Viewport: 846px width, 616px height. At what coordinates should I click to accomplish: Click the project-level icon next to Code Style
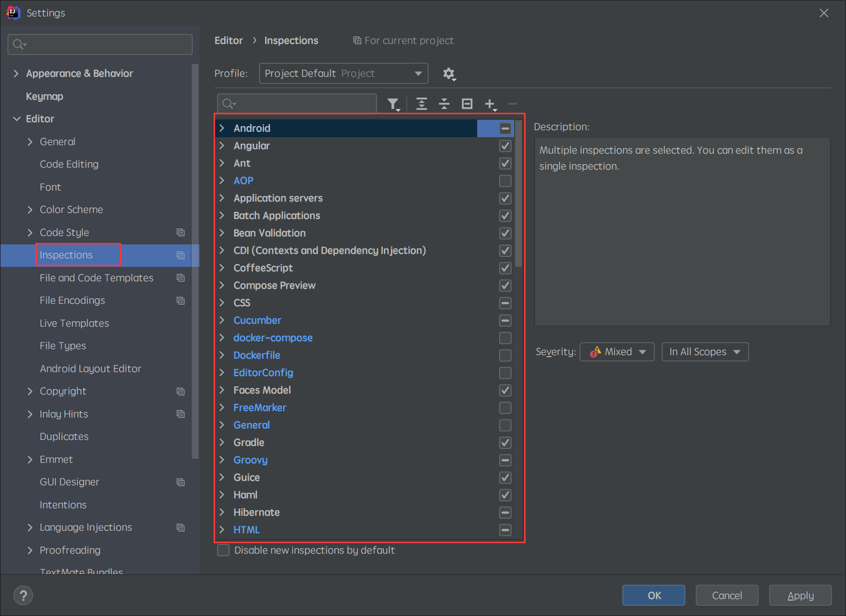(x=181, y=232)
